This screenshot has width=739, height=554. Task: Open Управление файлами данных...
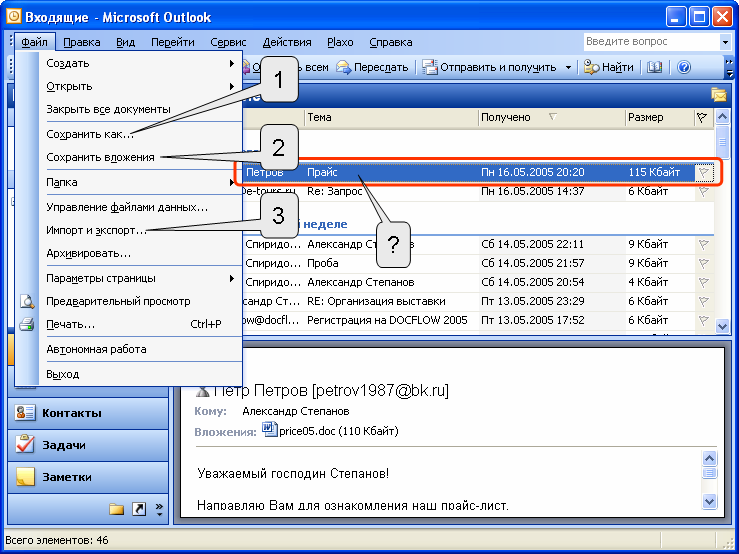[x=140, y=207]
